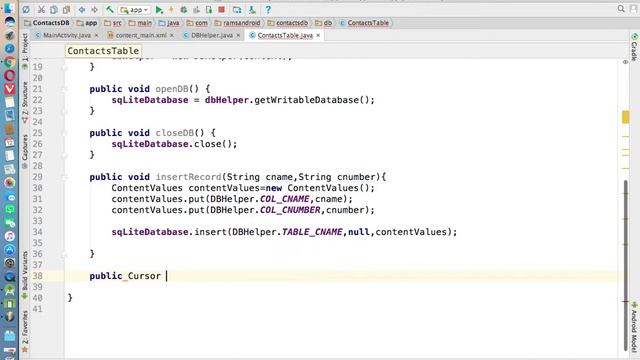Collapse the openDB method fold marker
Image resolution: width=640 pixels, height=360 pixels.
pos(64,89)
